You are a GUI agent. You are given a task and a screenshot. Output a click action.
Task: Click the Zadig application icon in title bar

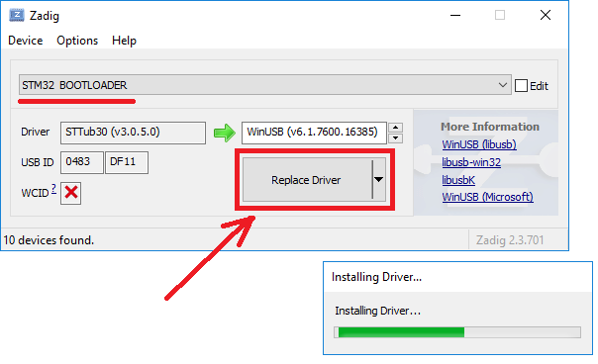17,15
